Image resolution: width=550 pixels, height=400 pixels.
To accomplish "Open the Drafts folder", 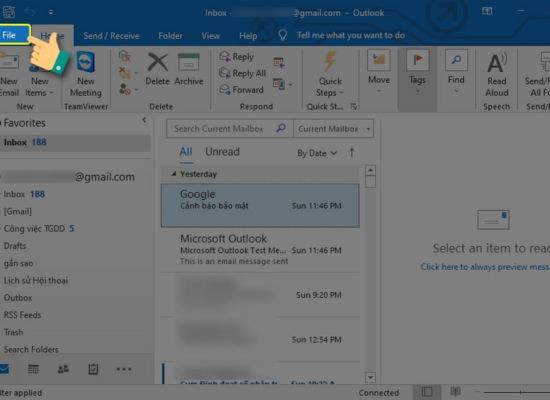I will [x=75, y=246].
